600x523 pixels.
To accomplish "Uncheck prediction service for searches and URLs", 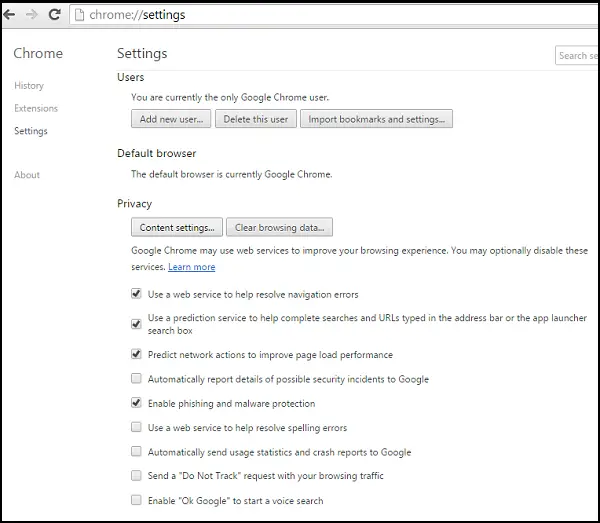I will 136,324.
